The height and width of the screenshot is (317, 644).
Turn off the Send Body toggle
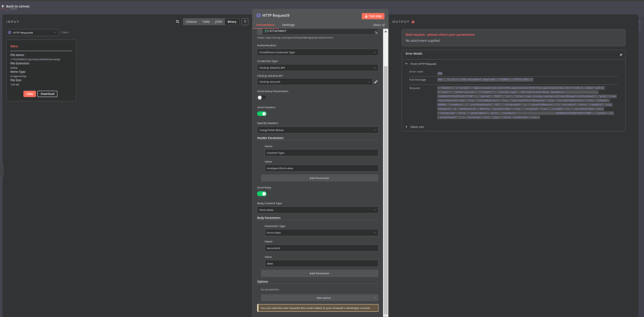click(261, 193)
